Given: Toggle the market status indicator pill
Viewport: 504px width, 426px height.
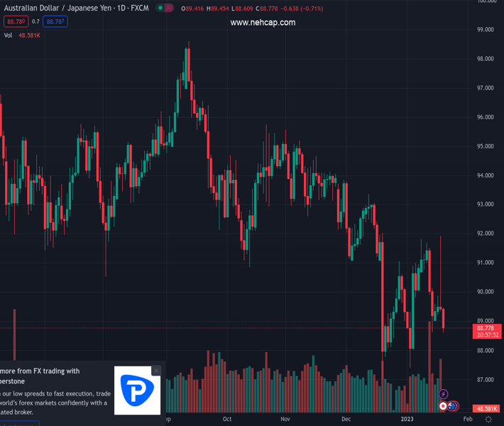Looking at the screenshot, I should point(165,9).
